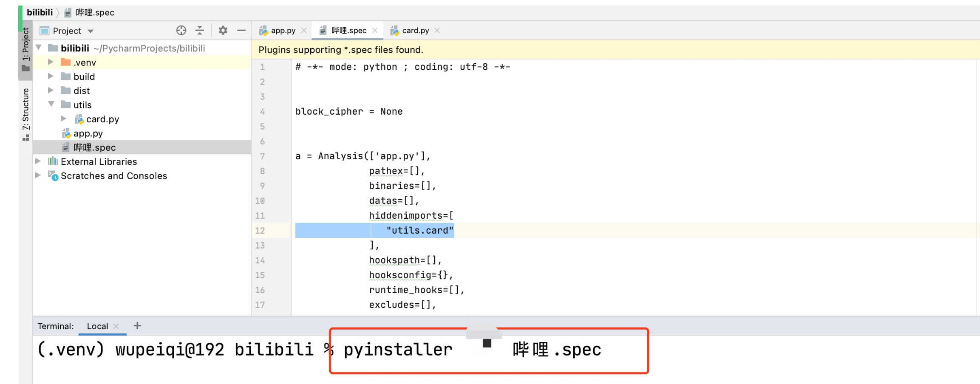Expand the build folder
The image size is (980, 384).
[x=51, y=76]
